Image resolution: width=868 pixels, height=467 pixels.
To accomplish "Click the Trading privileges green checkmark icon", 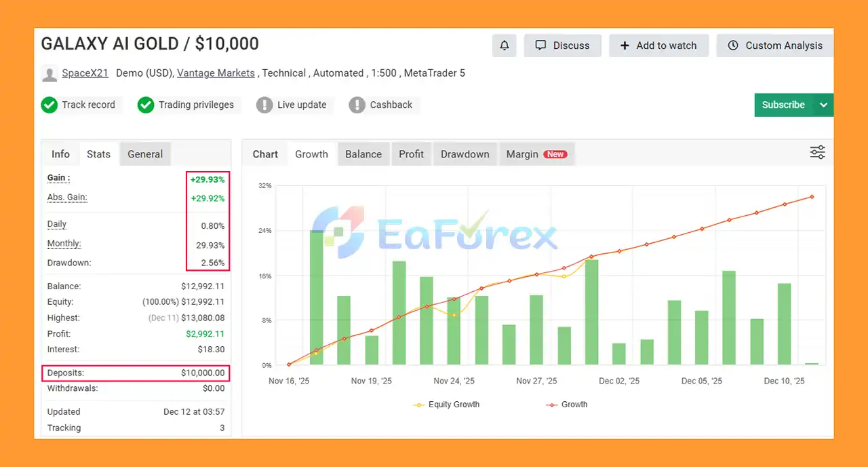I will [x=146, y=105].
